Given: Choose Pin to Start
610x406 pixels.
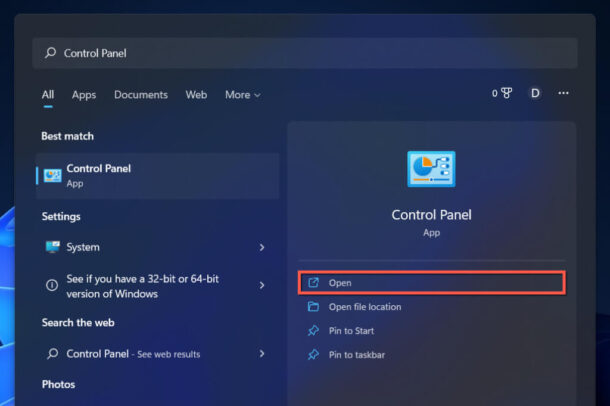Looking at the screenshot, I should 432,331.
